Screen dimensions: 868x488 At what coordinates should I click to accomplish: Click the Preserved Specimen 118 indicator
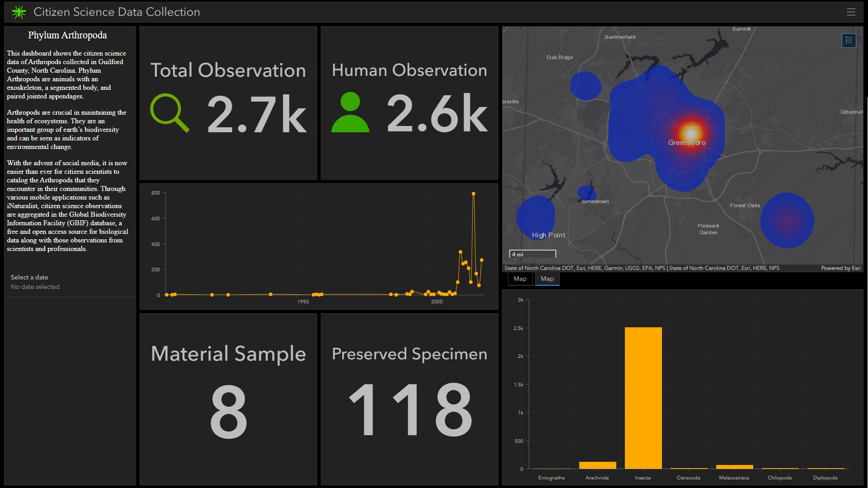[409, 409]
